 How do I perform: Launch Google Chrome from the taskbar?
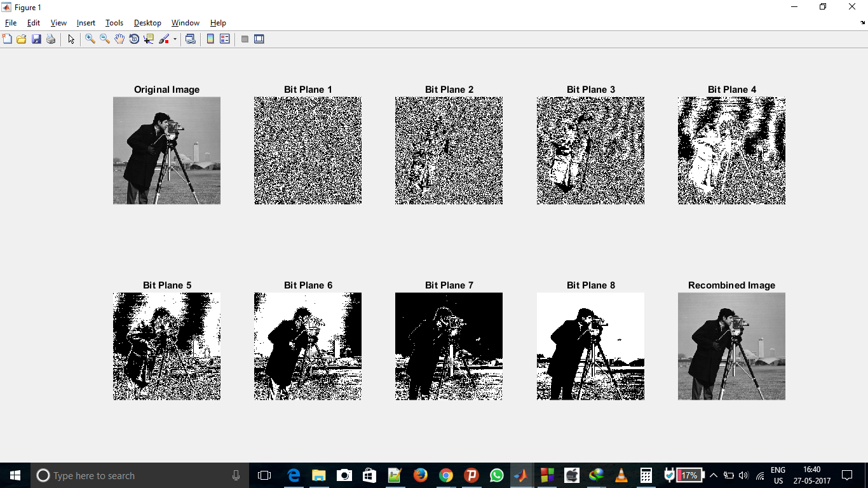(445, 475)
